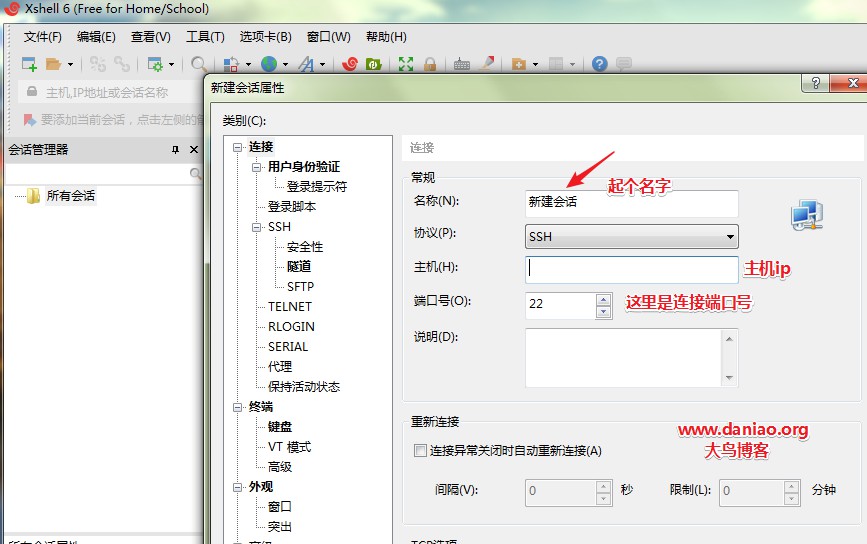
Task: Click the keyboard mapping icon
Action: (x=462, y=65)
